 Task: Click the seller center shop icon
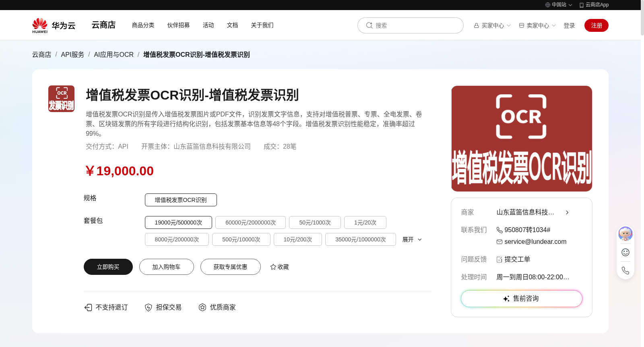click(x=522, y=25)
